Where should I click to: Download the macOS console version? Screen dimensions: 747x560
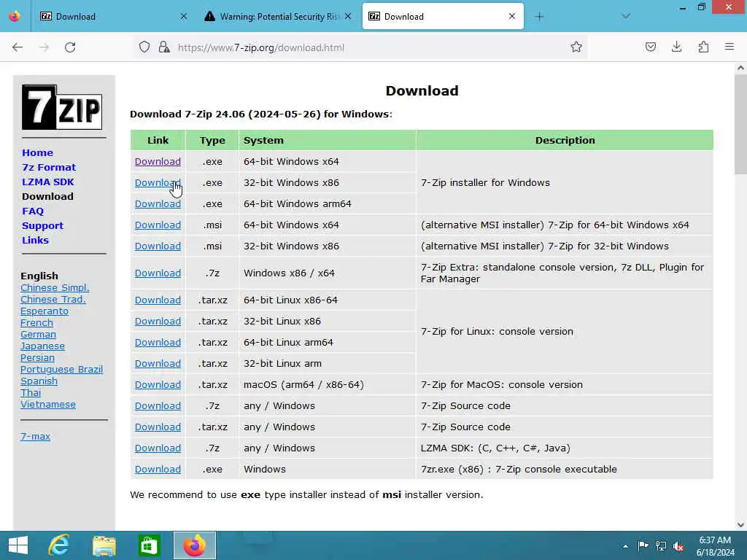point(158,385)
